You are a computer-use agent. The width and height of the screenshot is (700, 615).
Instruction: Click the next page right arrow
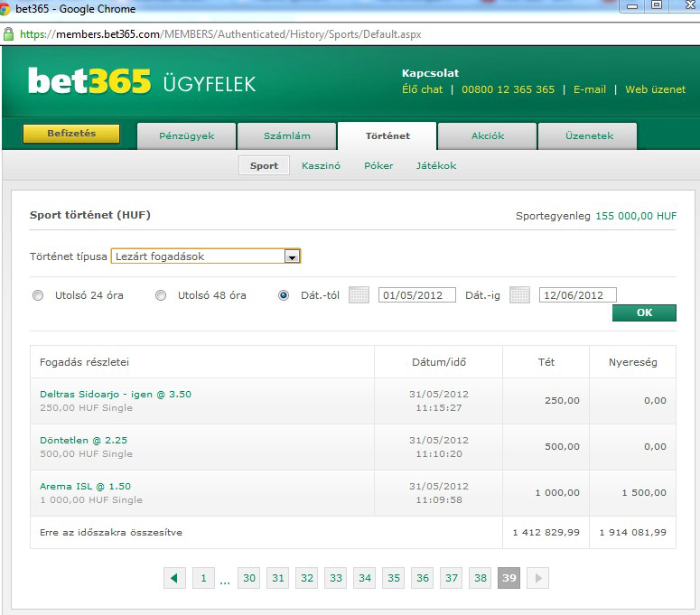(x=538, y=578)
